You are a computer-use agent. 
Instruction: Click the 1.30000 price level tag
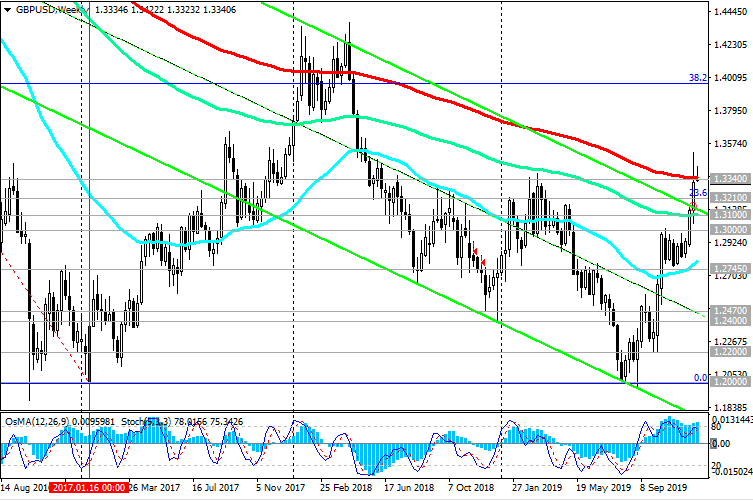pos(731,229)
